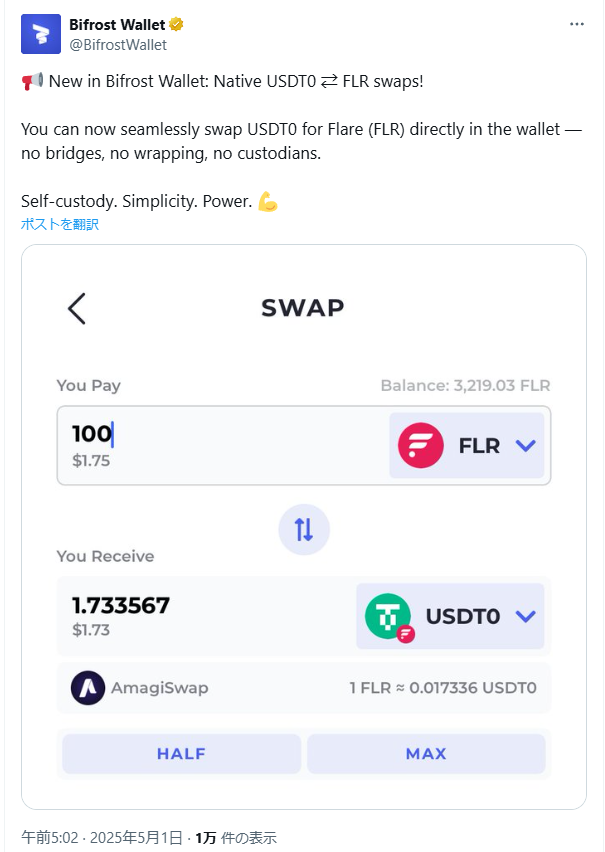605x852 pixels.
Task: Flip pay and receive with swap arrows
Action: click(x=304, y=530)
